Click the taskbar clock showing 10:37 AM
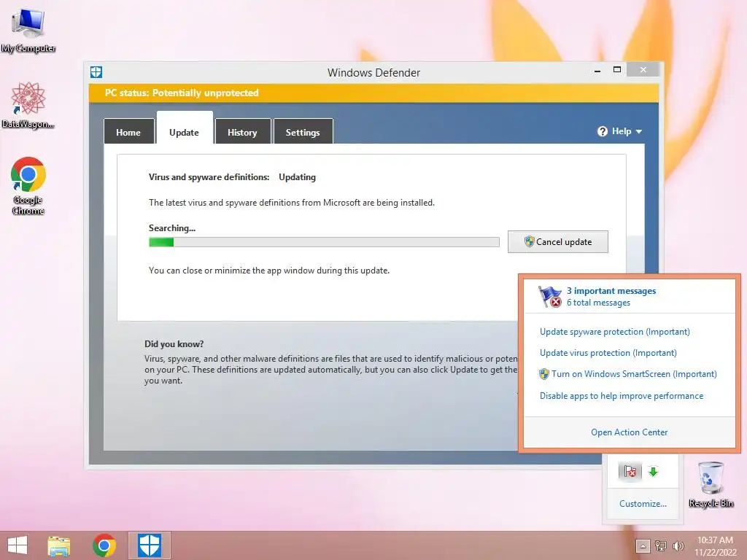 pyautogui.click(x=715, y=545)
